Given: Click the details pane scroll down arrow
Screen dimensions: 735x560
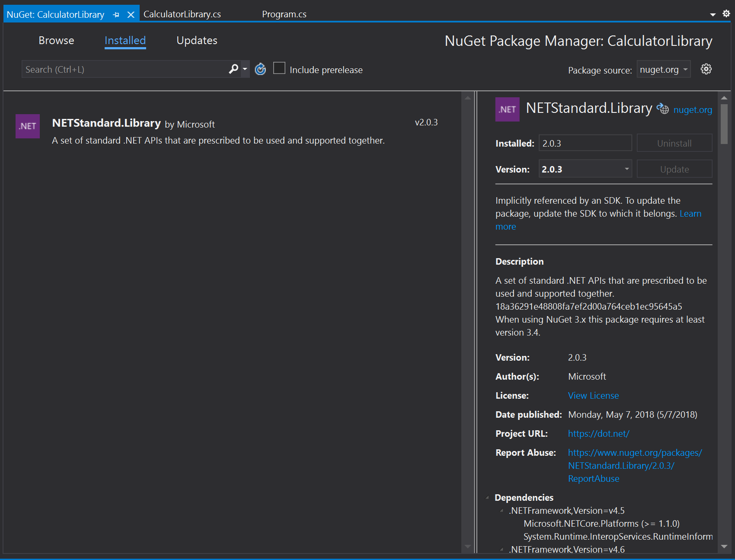Looking at the screenshot, I should [724, 547].
